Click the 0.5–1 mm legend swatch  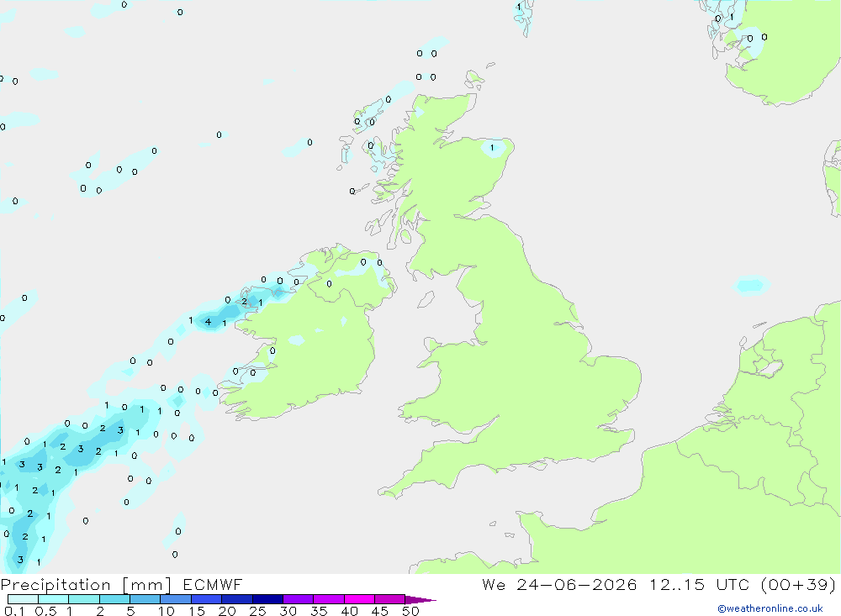tap(53, 599)
